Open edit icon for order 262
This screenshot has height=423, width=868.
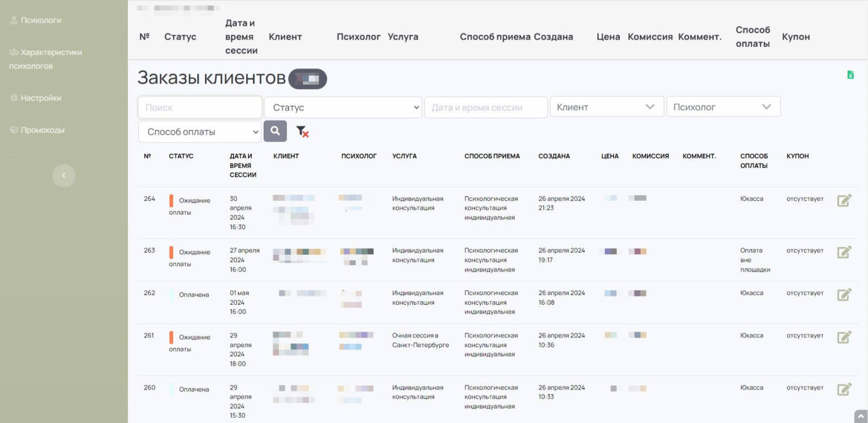pos(844,294)
